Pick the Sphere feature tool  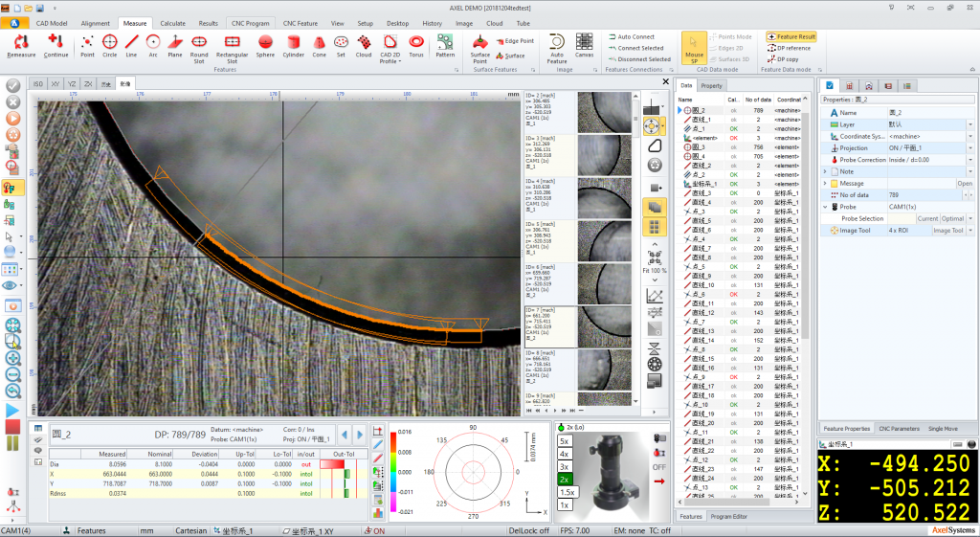click(265, 46)
